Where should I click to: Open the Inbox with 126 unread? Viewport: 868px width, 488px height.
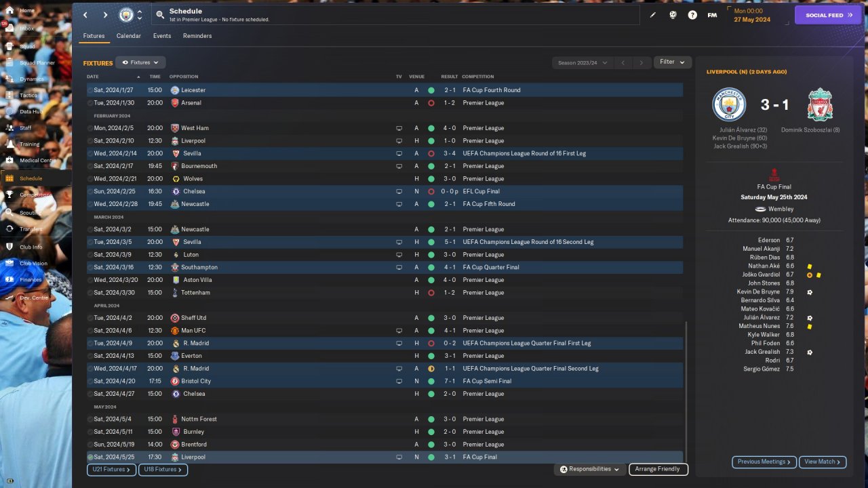click(9, 28)
